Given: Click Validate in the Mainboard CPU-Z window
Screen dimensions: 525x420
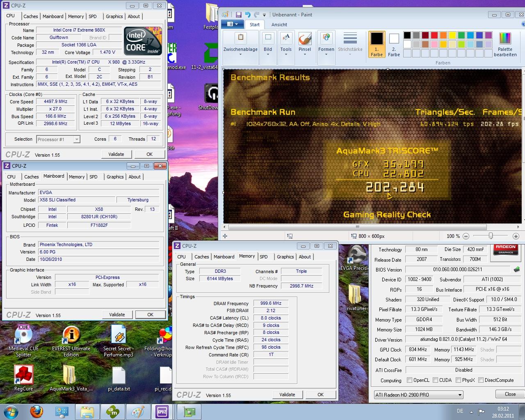Looking at the screenshot, I should click(x=117, y=315).
